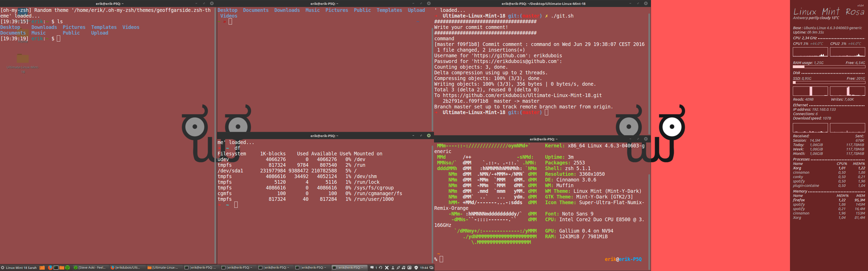
Task: Launch Terminal from the panel launcher
Action: tap(56, 268)
